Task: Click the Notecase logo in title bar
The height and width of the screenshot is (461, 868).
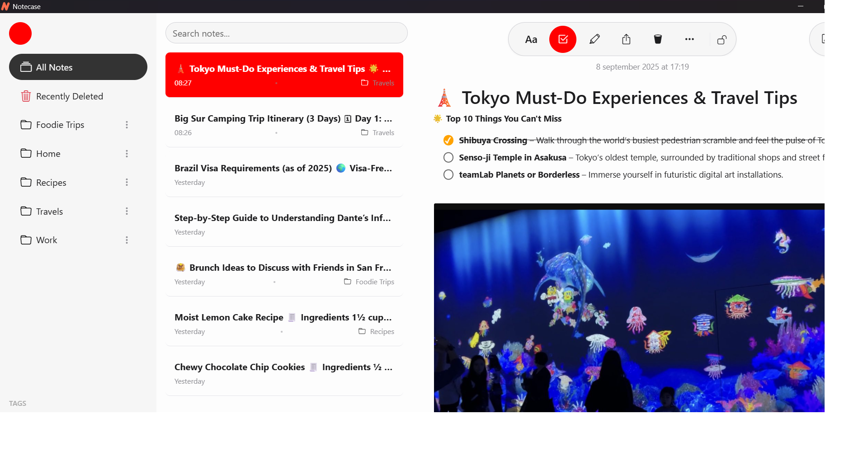Action: click(x=5, y=6)
